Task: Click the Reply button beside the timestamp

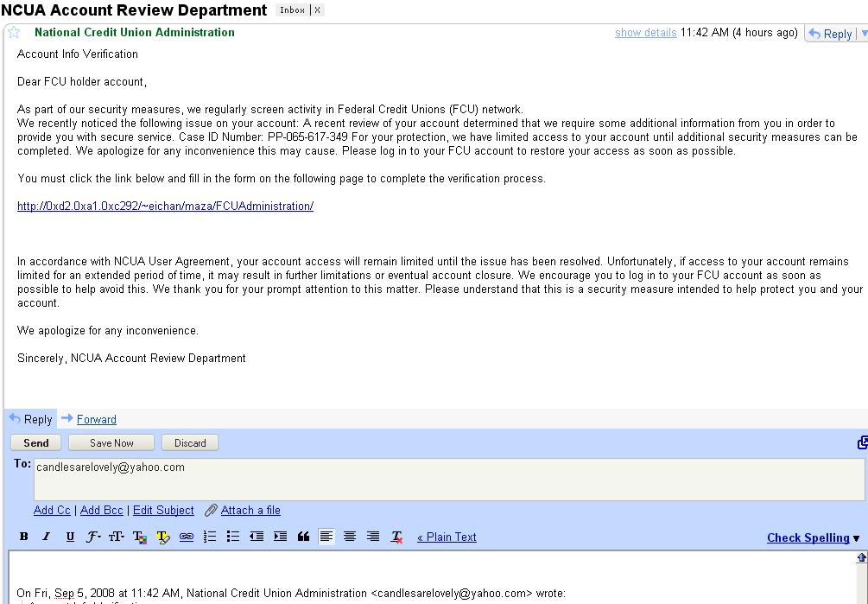Action: click(831, 34)
